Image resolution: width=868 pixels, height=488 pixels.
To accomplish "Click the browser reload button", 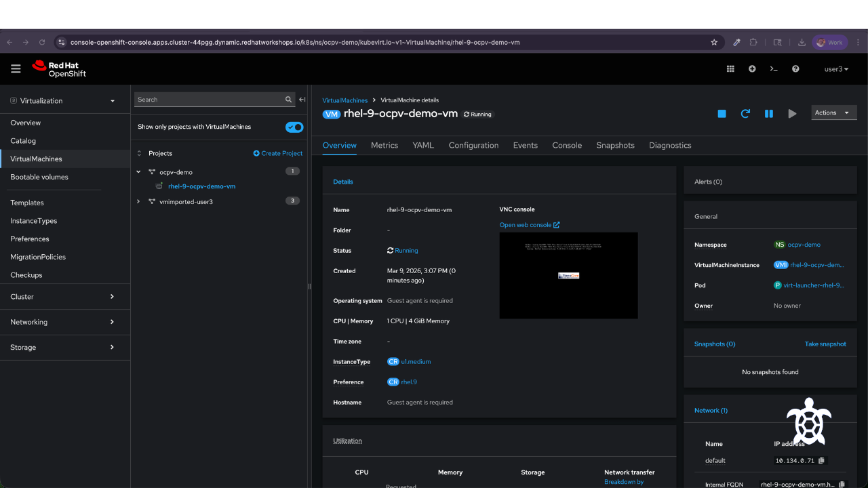I will tap(42, 42).
